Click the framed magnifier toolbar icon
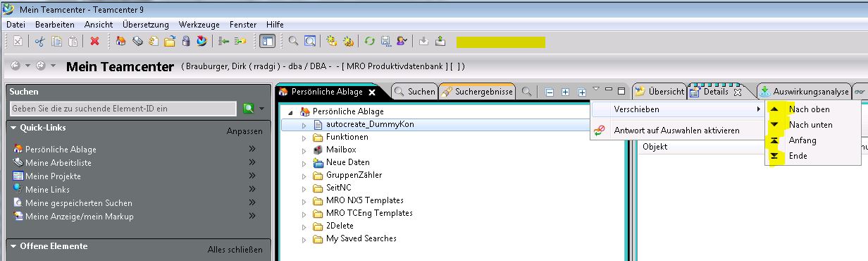The height and width of the screenshot is (261, 868). point(310,41)
